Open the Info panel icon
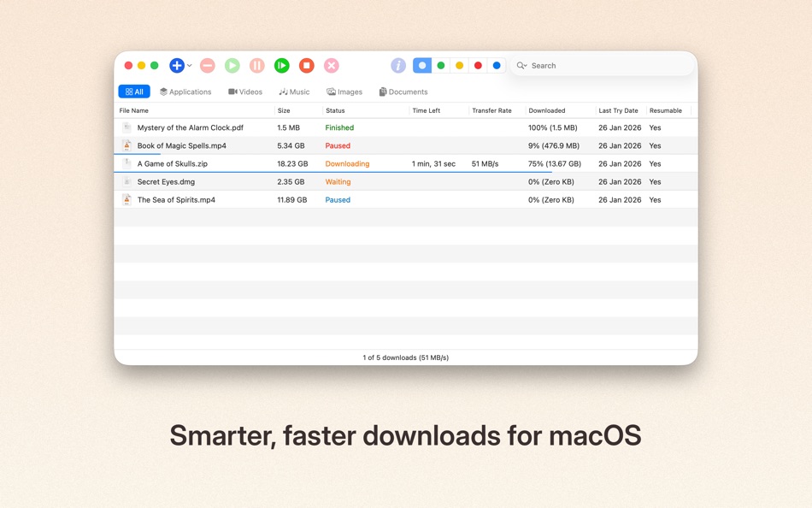 398,65
